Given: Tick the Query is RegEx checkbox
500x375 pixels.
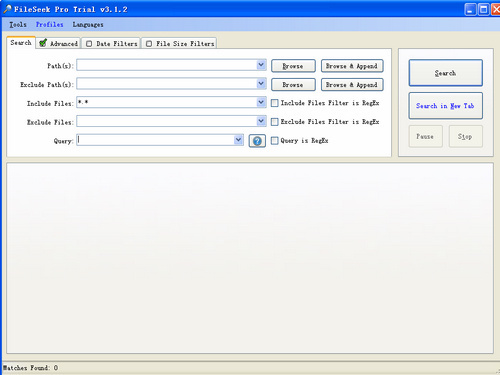Looking at the screenshot, I should 274,141.
